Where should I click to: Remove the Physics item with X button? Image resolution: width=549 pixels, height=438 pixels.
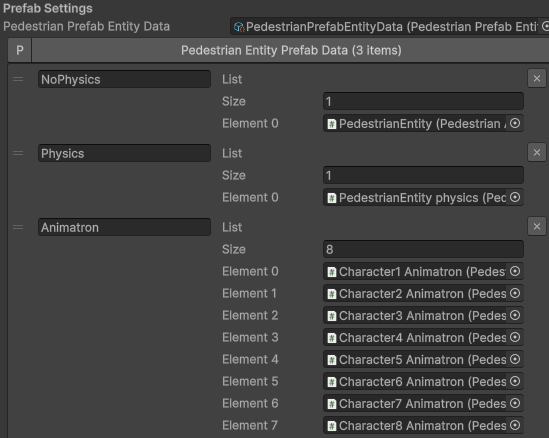537,152
